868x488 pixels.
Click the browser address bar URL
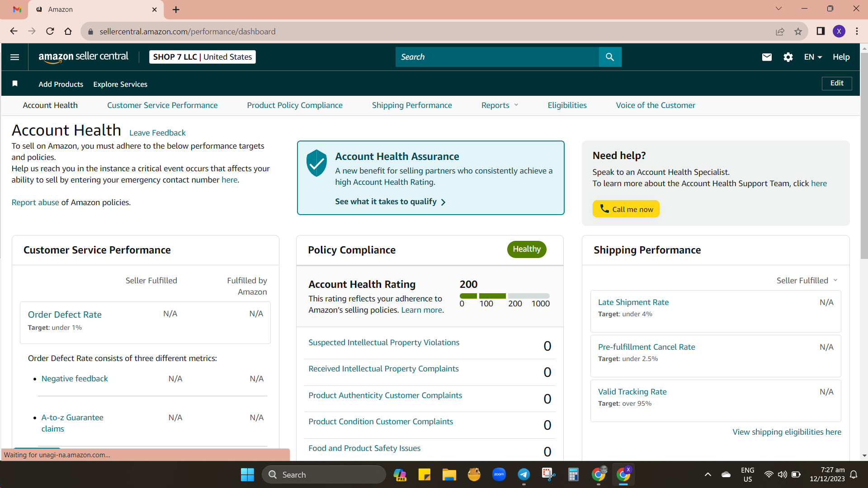pos(188,32)
